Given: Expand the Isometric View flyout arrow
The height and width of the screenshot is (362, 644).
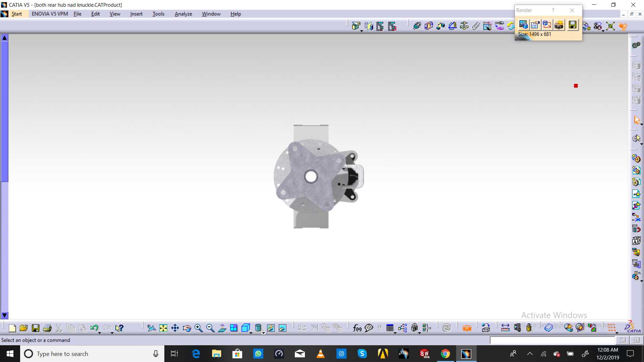Looking at the screenshot, I should coord(251,333).
